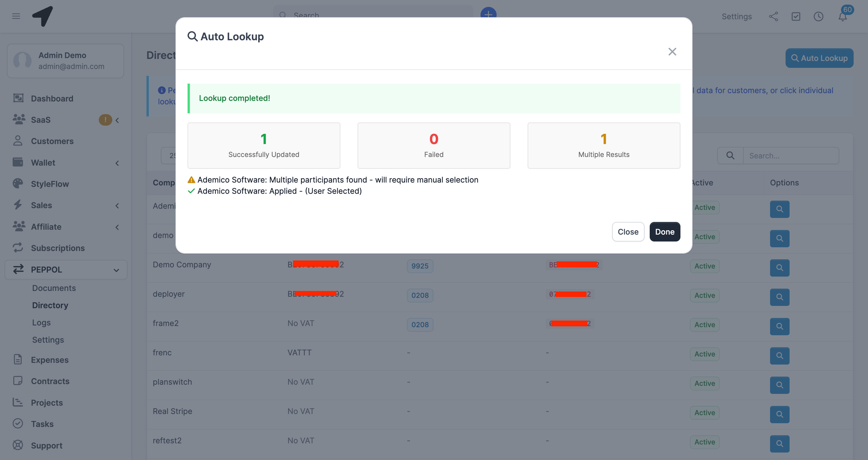The width and height of the screenshot is (868, 460).
Task: Click the Close button in dialog
Action: [628, 232]
